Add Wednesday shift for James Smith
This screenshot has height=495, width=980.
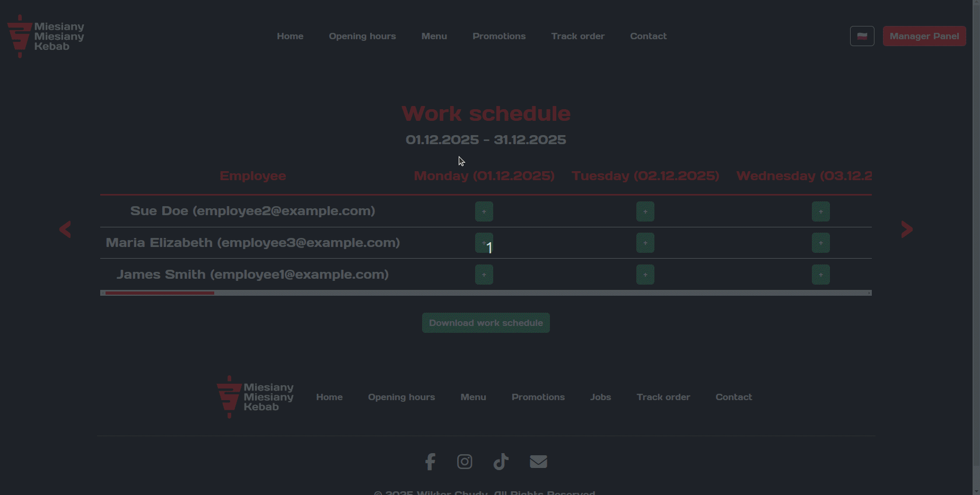(820, 275)
